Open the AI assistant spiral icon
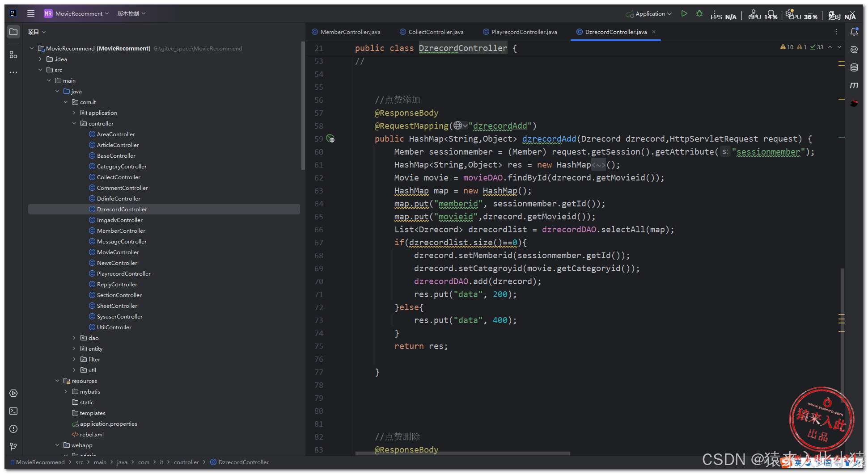 coord(854,50)
